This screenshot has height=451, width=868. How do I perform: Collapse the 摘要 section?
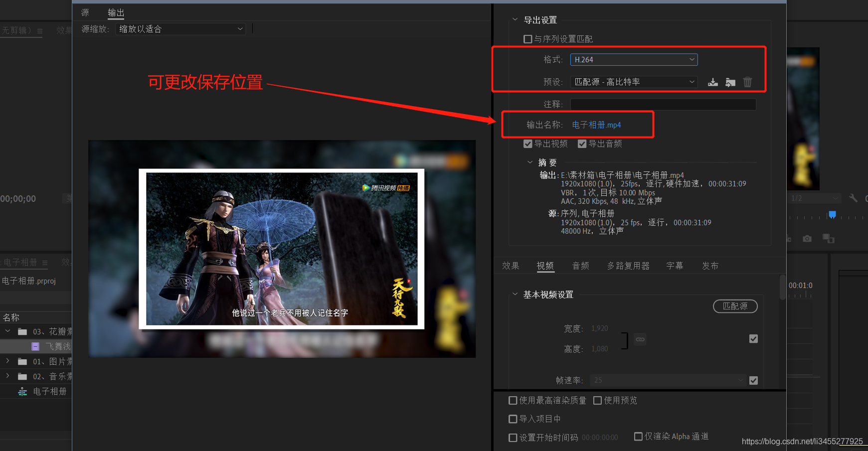pos(530,162)
